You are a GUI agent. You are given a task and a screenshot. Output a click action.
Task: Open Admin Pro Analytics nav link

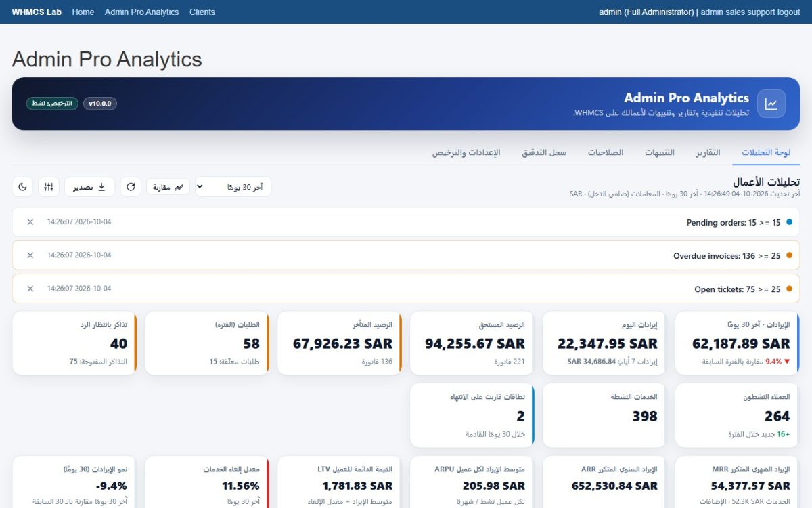[x=142, y=12]
